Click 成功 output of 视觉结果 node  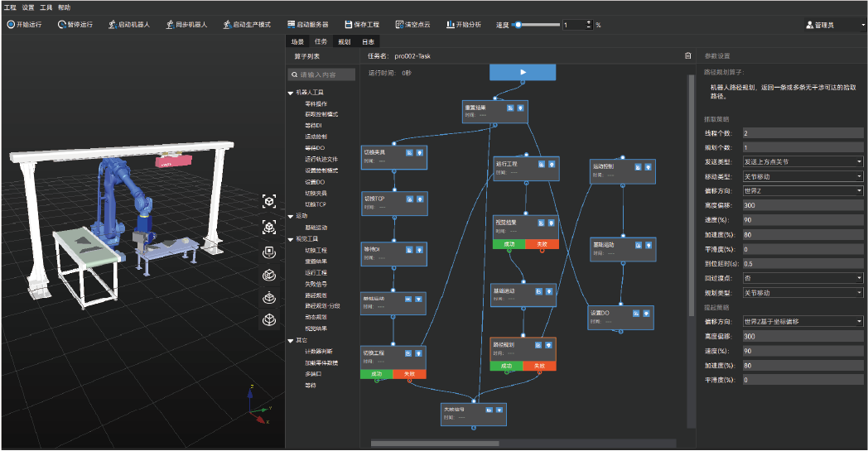pos(509,244)
